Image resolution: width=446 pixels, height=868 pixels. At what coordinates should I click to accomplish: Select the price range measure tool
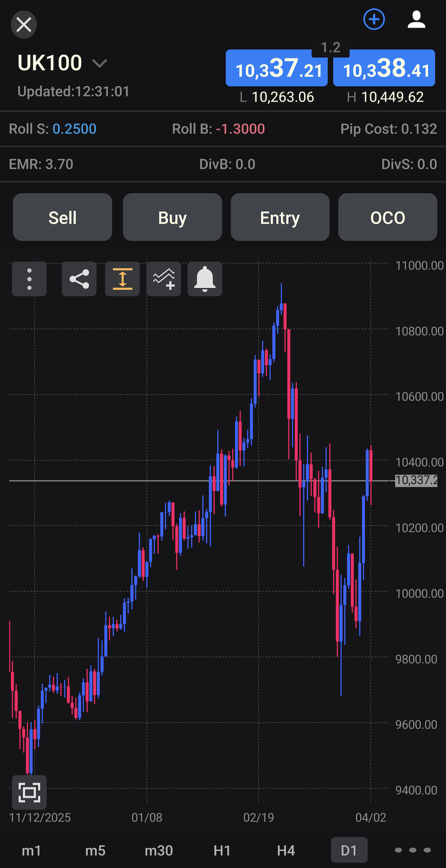[122, 279]
